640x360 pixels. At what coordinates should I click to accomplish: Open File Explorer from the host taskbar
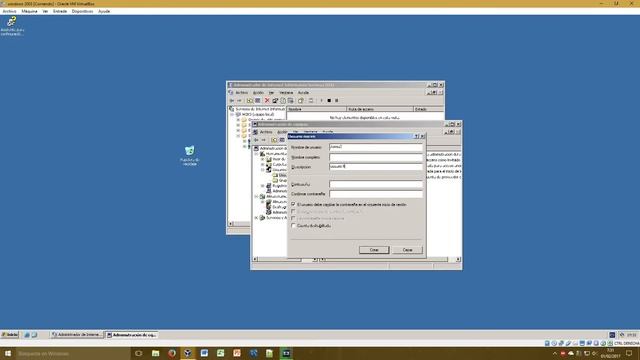click(x=156, y=353)
